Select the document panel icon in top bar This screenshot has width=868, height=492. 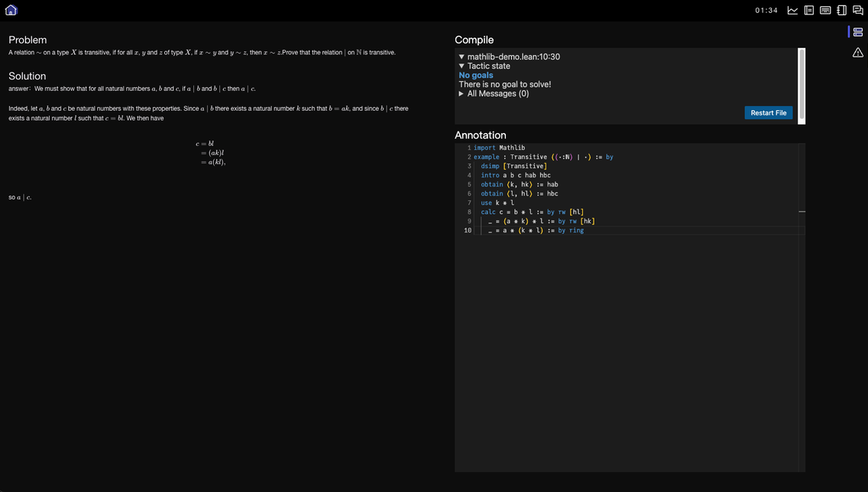808,10
